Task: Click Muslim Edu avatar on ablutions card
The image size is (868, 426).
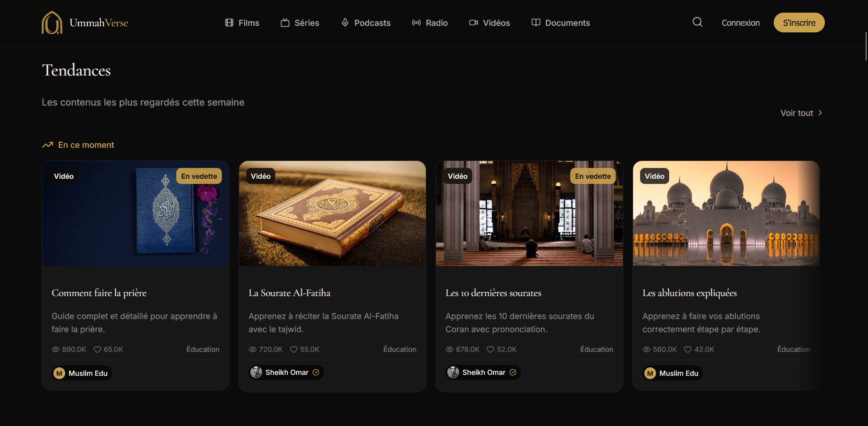Action: (650, 373)
